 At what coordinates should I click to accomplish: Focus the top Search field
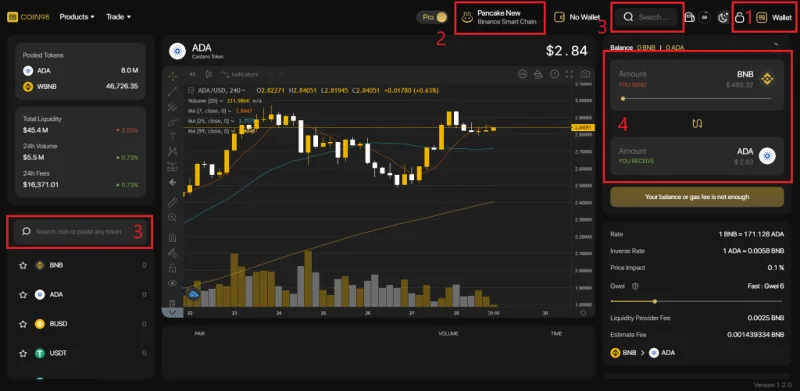tap(646, 17)
